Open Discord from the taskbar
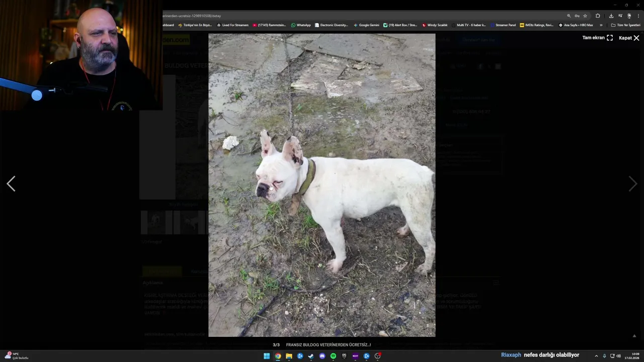Screen dimensions: 644x362 coord(322,356)
